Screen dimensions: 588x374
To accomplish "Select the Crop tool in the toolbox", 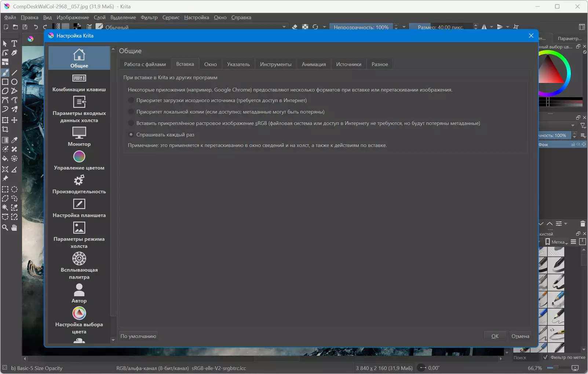I will pyautogui.click(x=5, y=129).
